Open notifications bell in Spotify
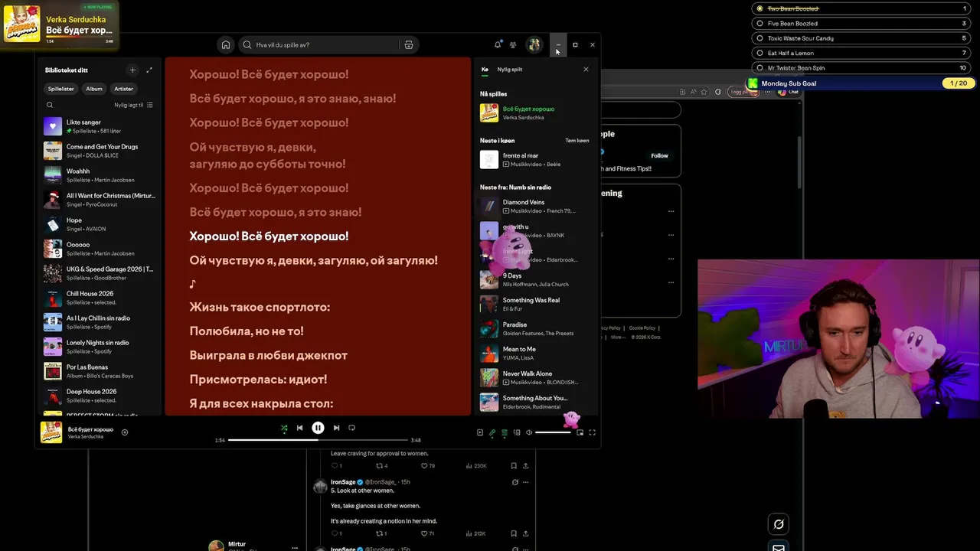 pos(498,44)
